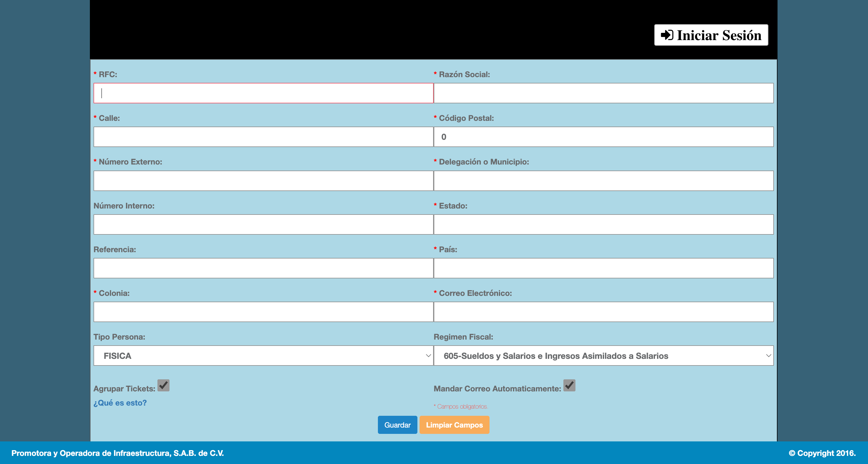Viewport: 868px width, 464px height.
Task: Click the Número Externo field
Action: [x=263, y=181]
